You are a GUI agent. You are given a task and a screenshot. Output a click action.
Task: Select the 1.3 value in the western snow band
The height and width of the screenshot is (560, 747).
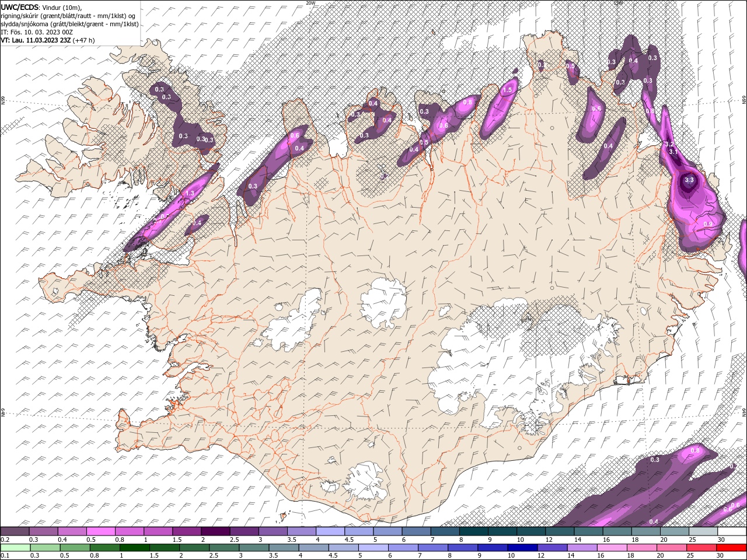pos(190,194)
